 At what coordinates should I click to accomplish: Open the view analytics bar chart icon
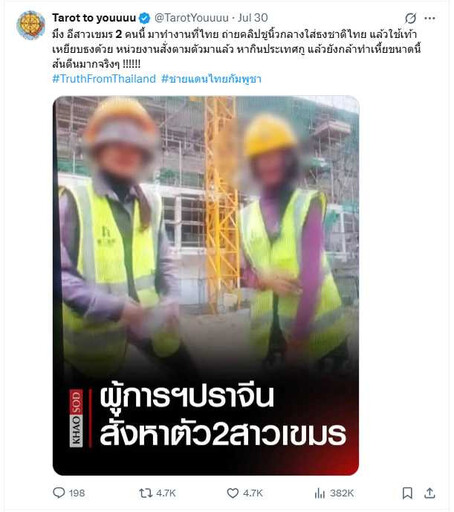click(319, 493)
